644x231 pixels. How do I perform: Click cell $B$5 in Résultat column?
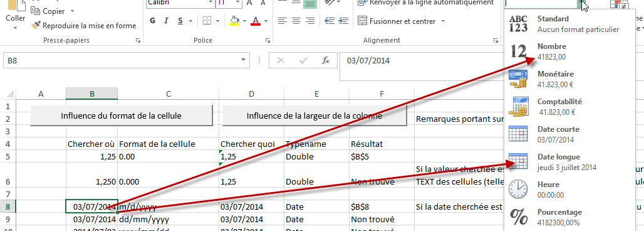pyautogui.click(x=382, y=156)
